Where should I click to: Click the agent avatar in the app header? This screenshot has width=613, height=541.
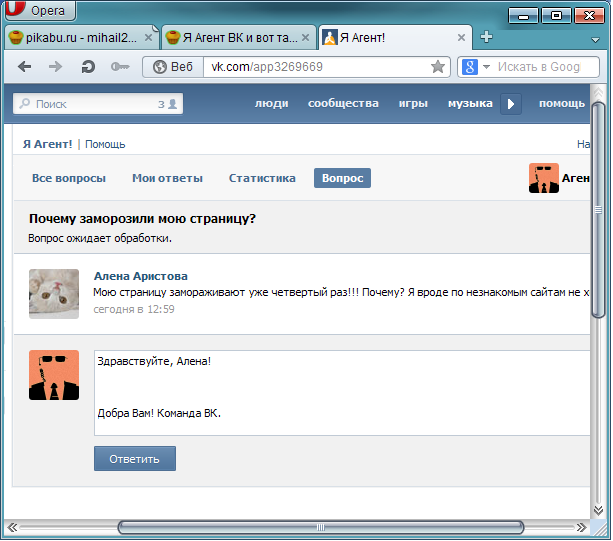(544, 178)
